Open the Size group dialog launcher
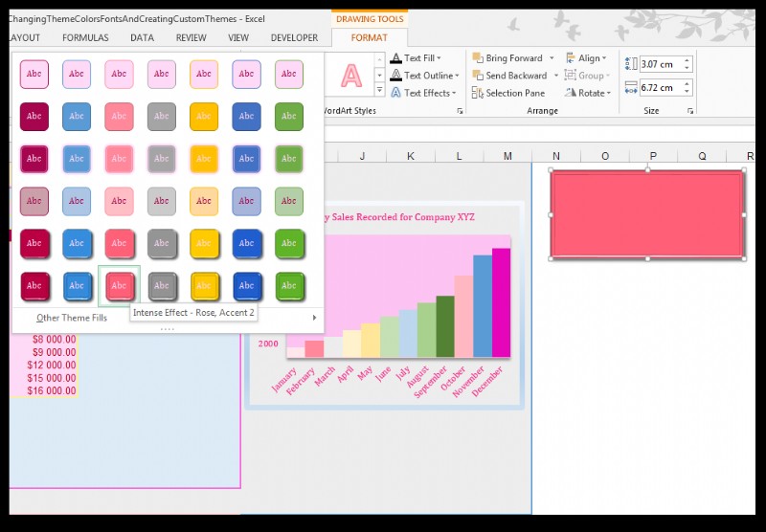Screen dimensions: 766x532 tap(690, 111)
